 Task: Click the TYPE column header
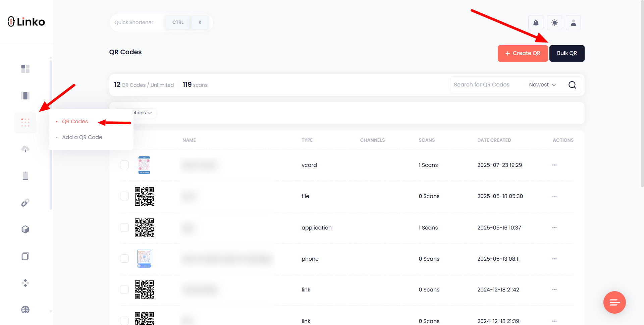[x=307, y=140]
